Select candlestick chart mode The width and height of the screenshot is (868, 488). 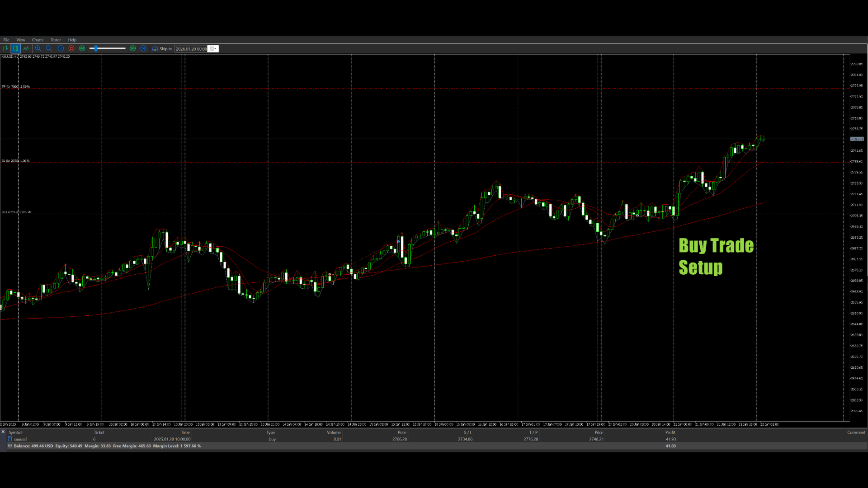tap(15, 48)
